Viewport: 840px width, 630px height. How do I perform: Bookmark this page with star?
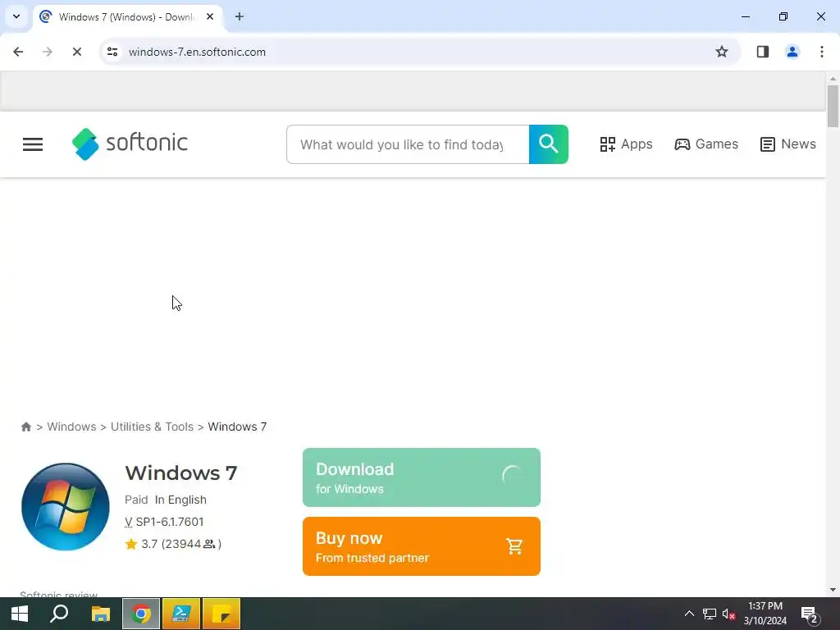[x=722, y=52]
